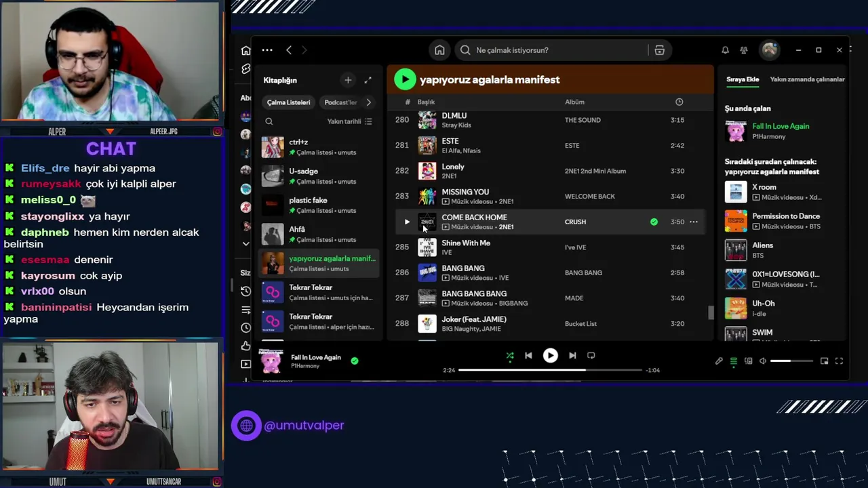868x488 pixels.
Task: Select the 'Shine With Me' track row
Action: click(x=549, y=247)
